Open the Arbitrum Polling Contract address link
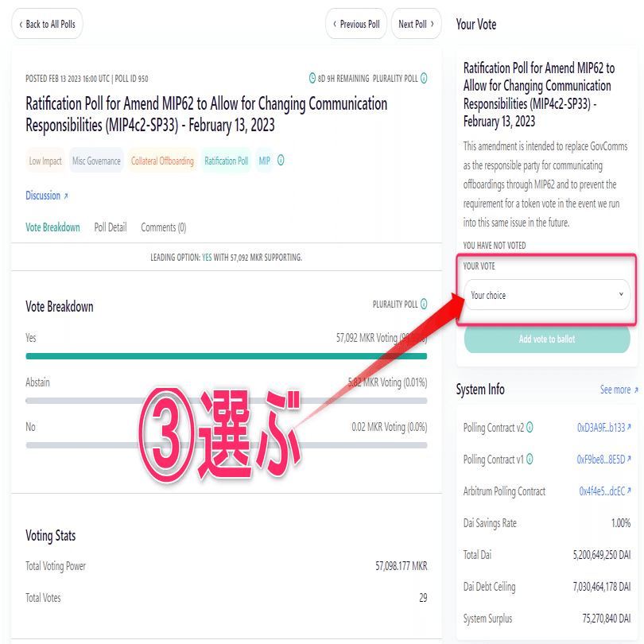Viewport: 644px width, 644px height. click(602, 491)
